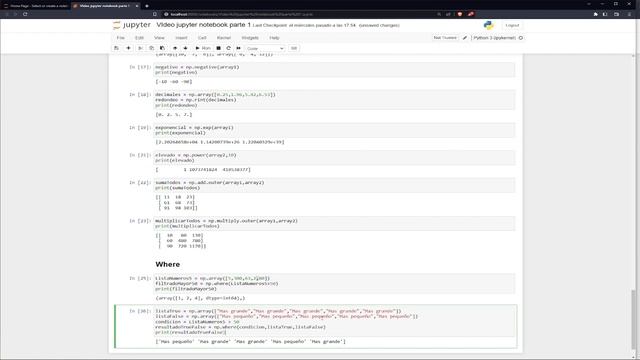The image size is (640, 360).
Task: Paste cells below icon
Action: coord(162,48)
